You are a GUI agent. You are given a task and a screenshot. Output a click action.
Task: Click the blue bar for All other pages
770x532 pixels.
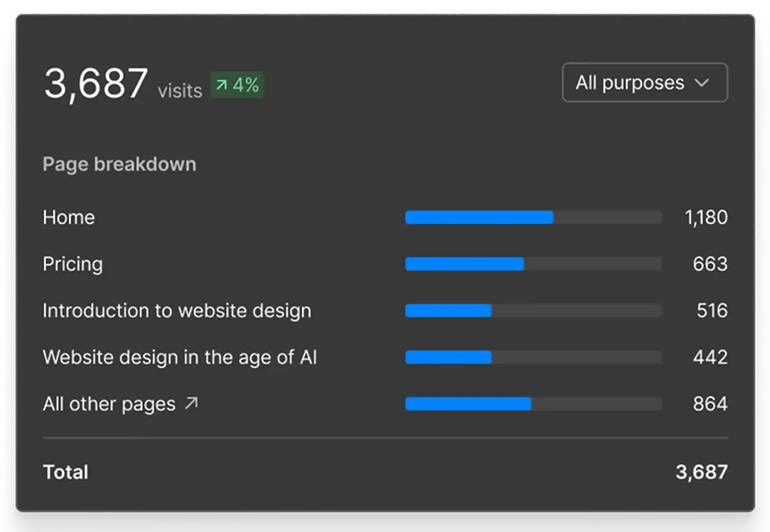pos(466,404)
